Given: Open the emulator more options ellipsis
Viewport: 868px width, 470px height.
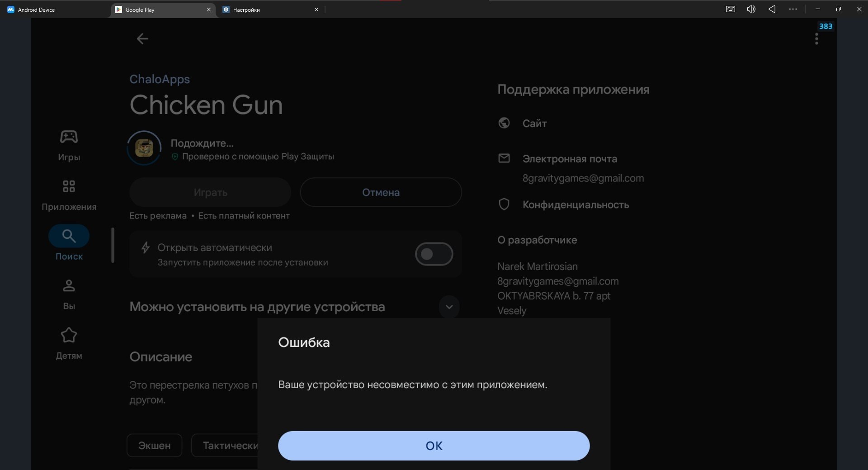Looking at the screenshot, I should point(793,9).
